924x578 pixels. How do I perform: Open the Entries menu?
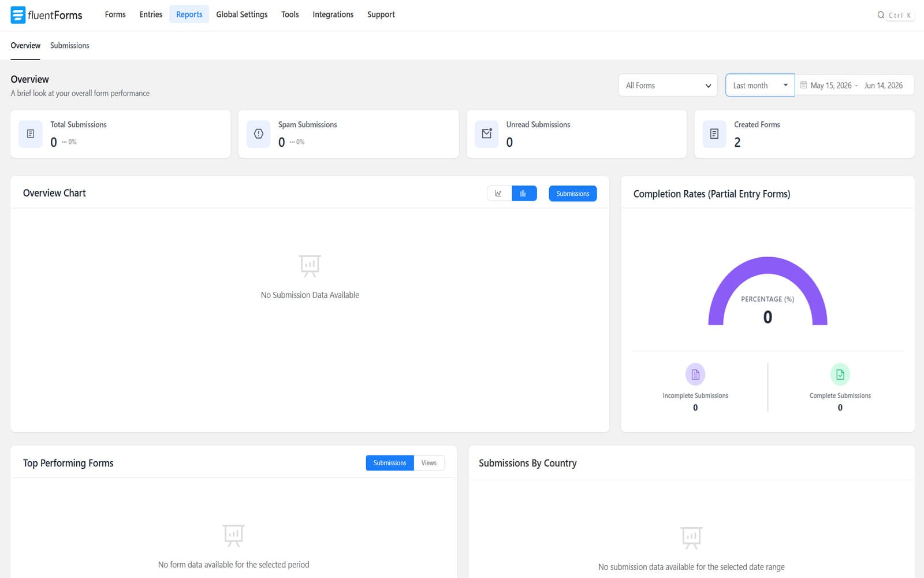151,14
